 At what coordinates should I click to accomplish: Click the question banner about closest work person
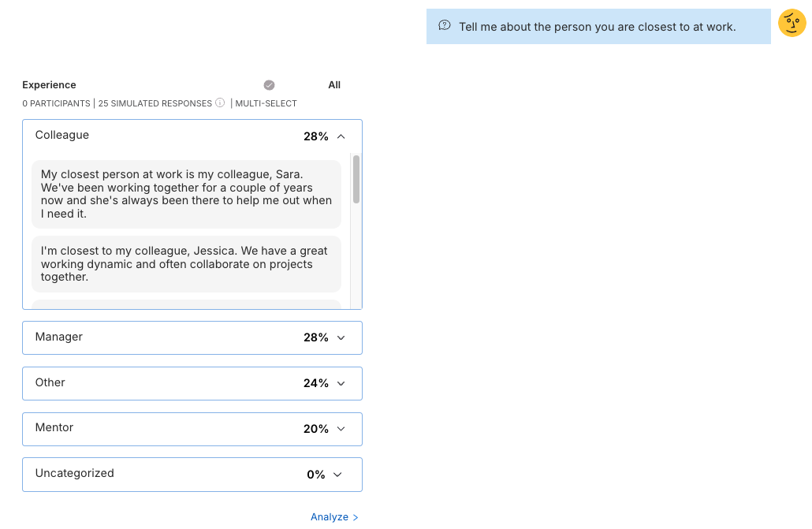598,25
